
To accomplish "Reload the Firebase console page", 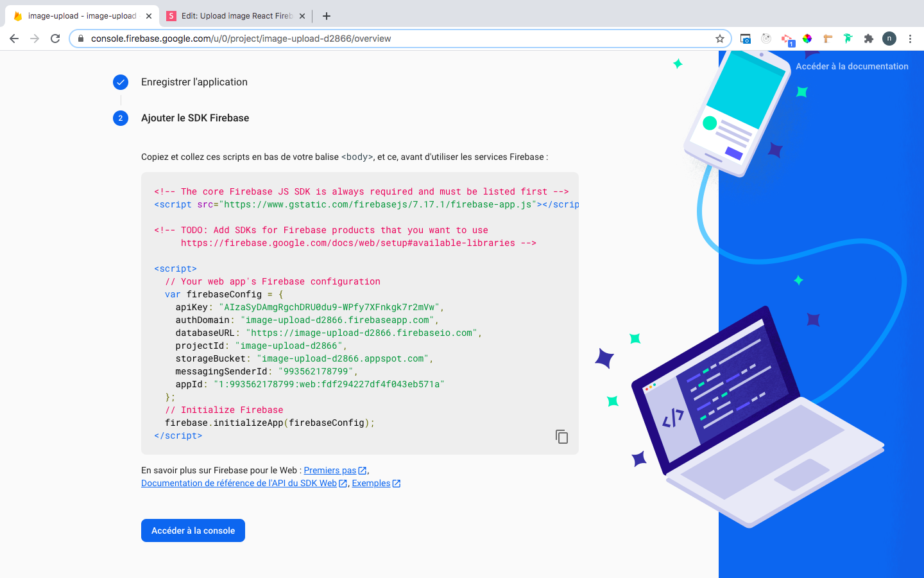I will pyautogui.click(x=55, y=39).
